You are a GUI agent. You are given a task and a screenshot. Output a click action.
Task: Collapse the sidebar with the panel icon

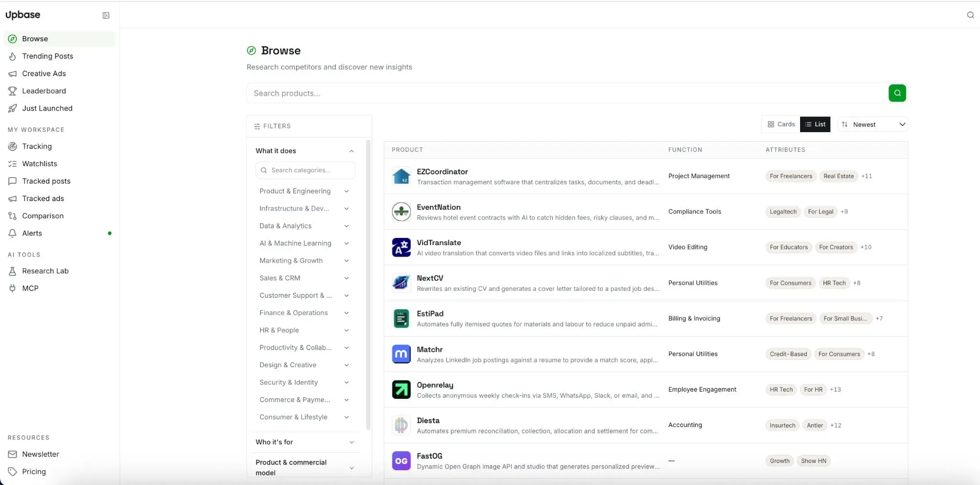tap(106, 15)
